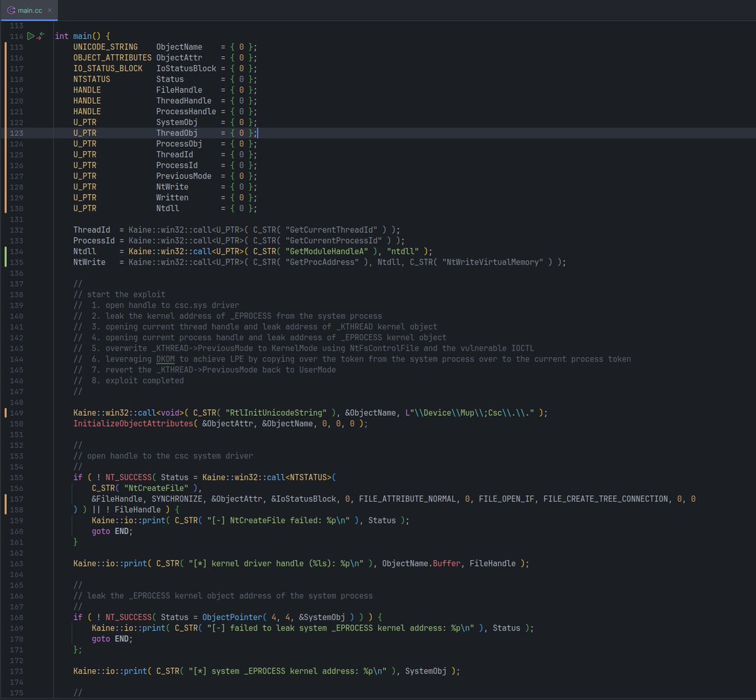756x700 pixels.
Task: Run main() using the green play gutter icon
Action: [30, 37]
